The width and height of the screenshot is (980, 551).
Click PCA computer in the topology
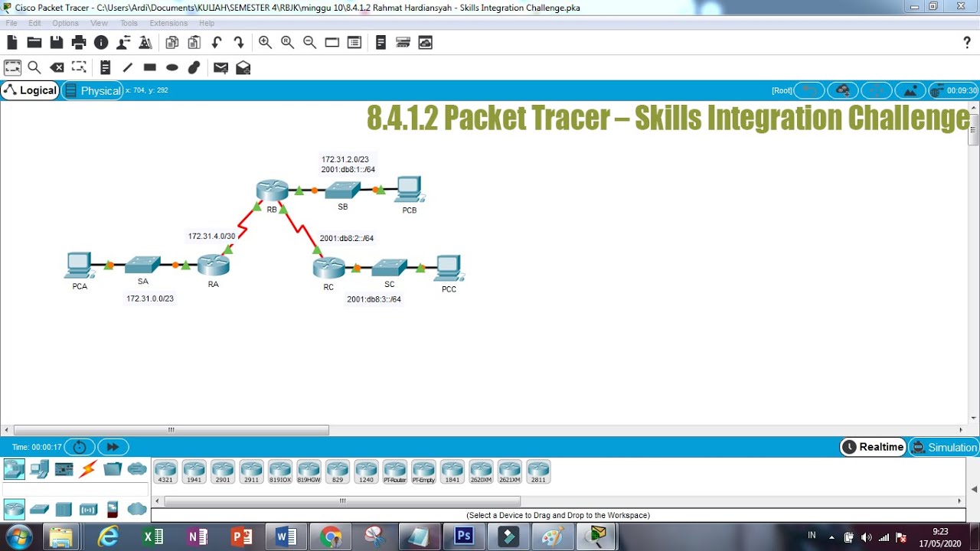click(79, 265)
